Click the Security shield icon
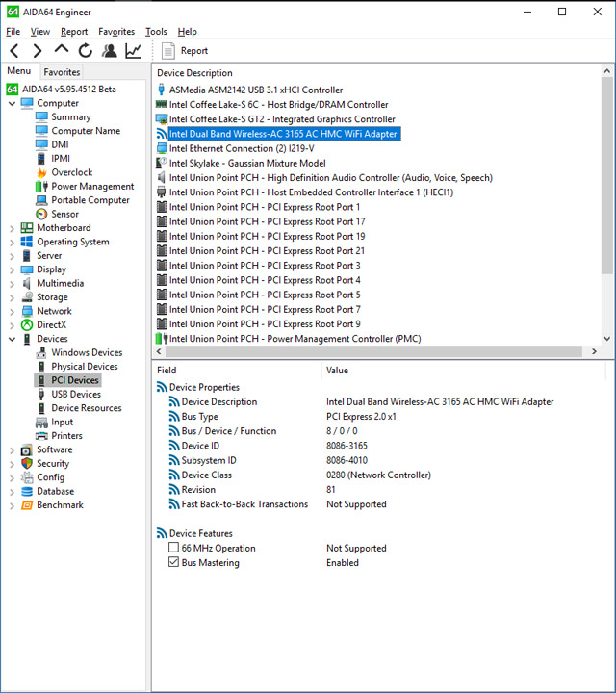Screen dimensions: 616x693 click(27, 463)
